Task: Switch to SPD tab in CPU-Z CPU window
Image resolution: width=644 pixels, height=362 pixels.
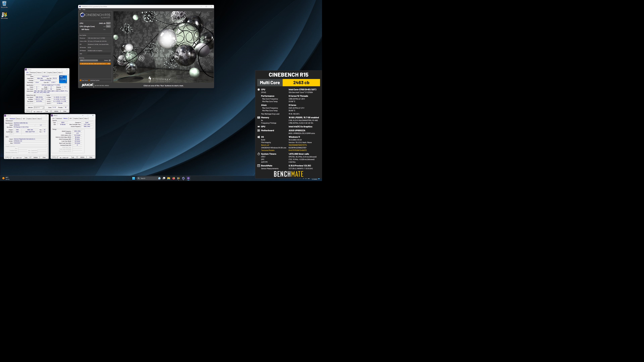Action: [x=44, y=73]
